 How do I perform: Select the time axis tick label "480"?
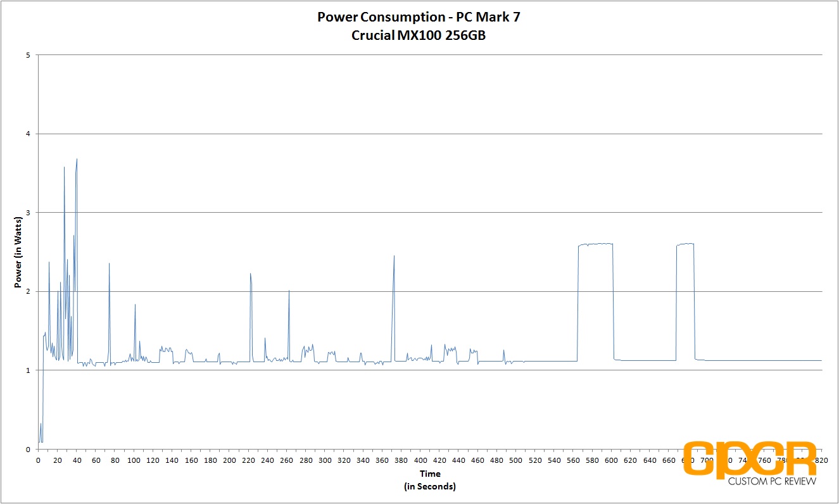click(x=496, y=460)
